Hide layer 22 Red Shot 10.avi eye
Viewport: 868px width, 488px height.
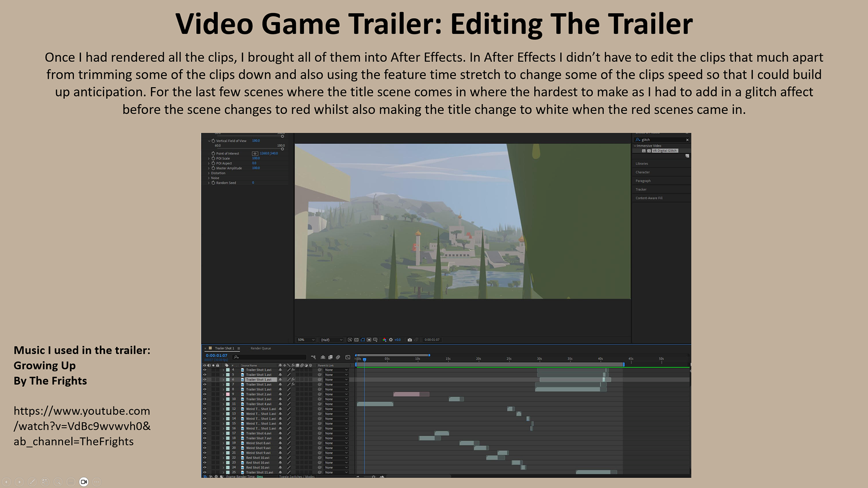[x=205, y=458]
